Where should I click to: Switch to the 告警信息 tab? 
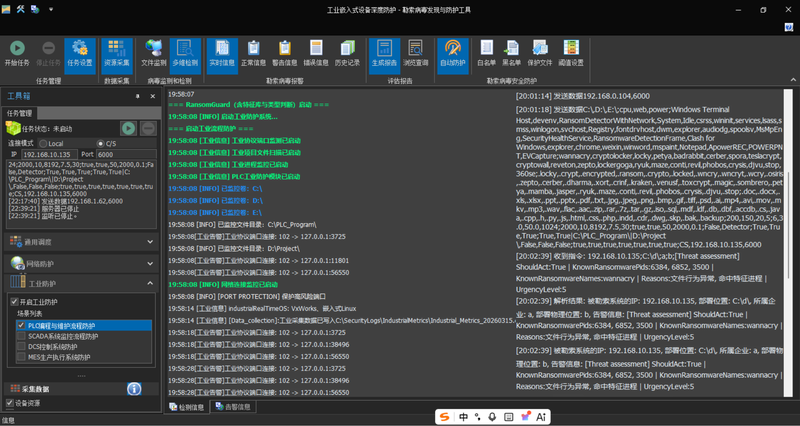[233, 407]
